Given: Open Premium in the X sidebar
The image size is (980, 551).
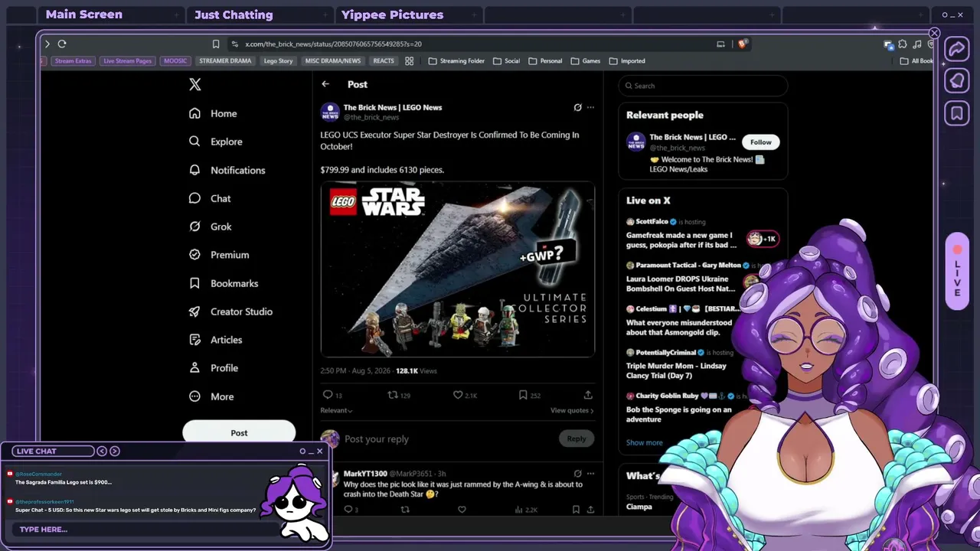Looking at the screenshot, I should click(x=219, y=255).
